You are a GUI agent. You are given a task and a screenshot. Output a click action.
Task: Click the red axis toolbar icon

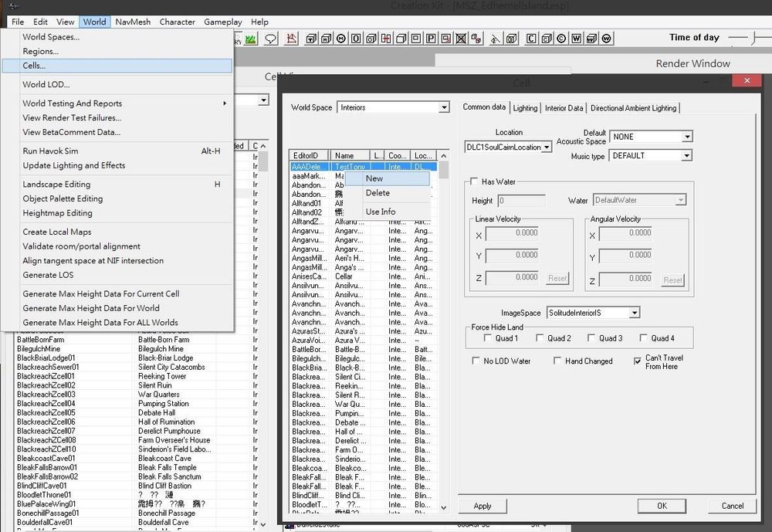tap(292, 39)
